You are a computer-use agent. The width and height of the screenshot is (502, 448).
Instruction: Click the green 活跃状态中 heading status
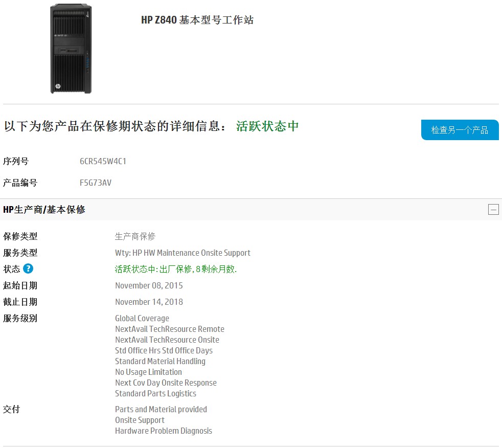pyautogui.click(x=267, y=126)
